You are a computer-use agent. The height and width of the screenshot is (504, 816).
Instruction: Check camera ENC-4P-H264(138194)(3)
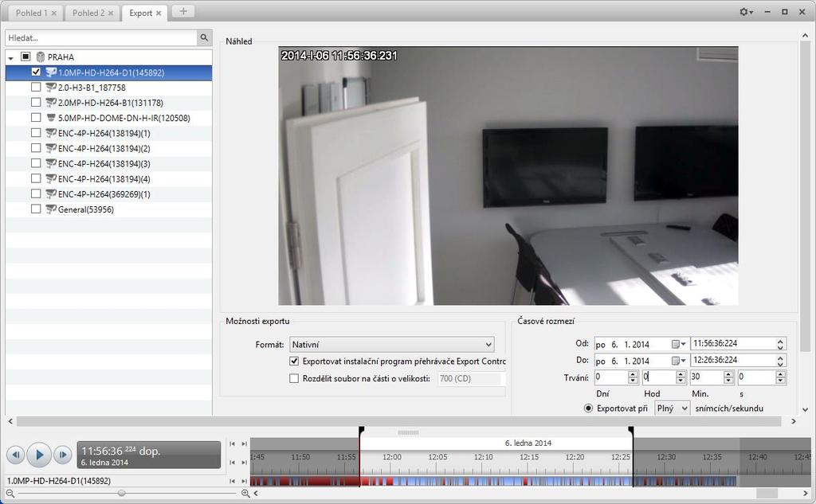(36, 162)
